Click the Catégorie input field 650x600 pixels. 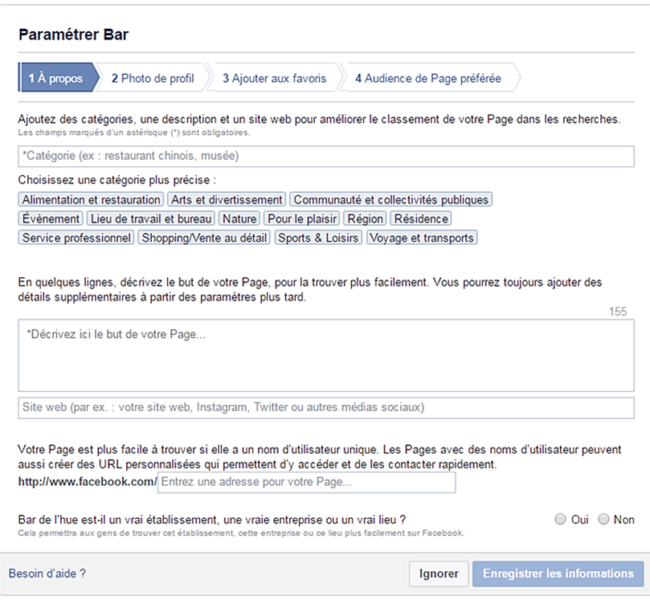[x=326, y=156]
